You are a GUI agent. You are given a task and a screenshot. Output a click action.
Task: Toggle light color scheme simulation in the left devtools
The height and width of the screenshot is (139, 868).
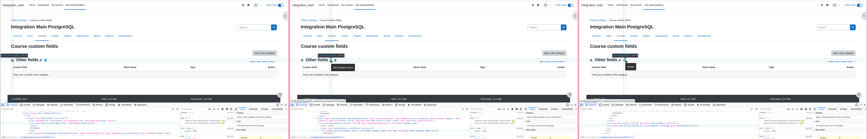(x=222, y=109)
